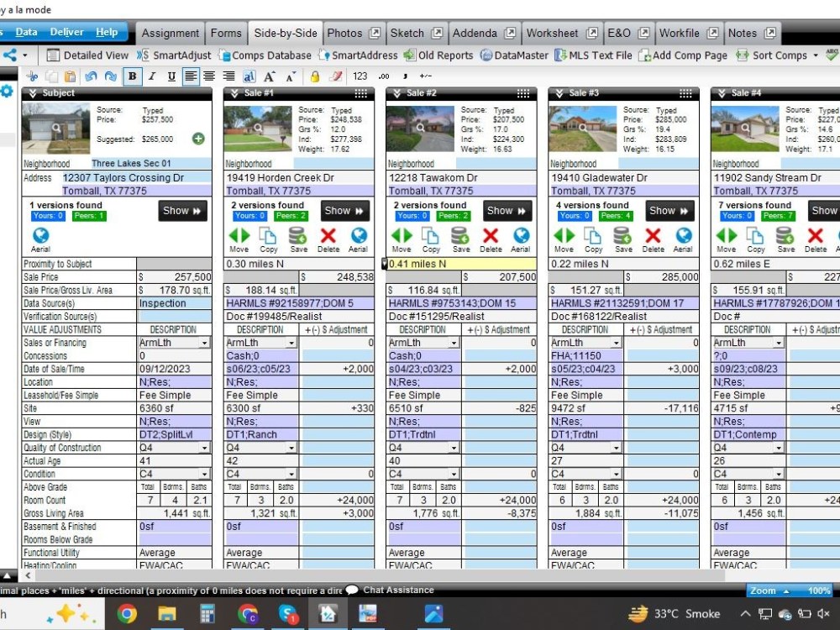Click the eraser clear formatting icon

tap(336, 76)
